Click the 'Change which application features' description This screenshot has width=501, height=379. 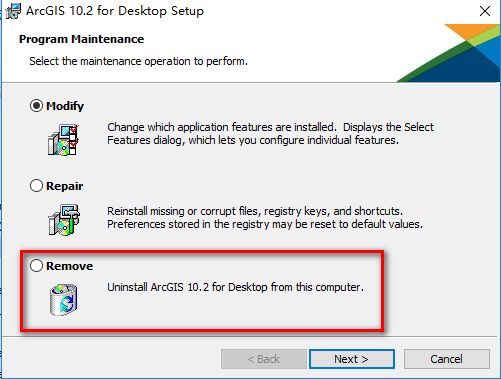(270, 133)
